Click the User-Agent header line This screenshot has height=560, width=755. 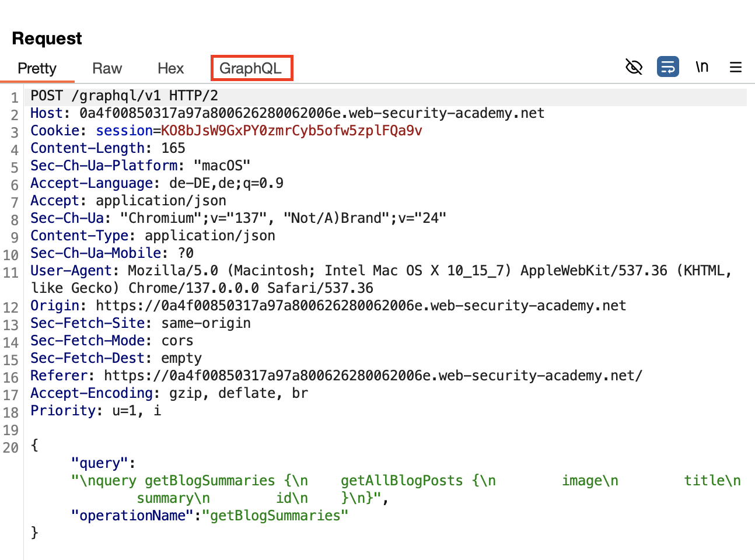(x=380, y=271)
